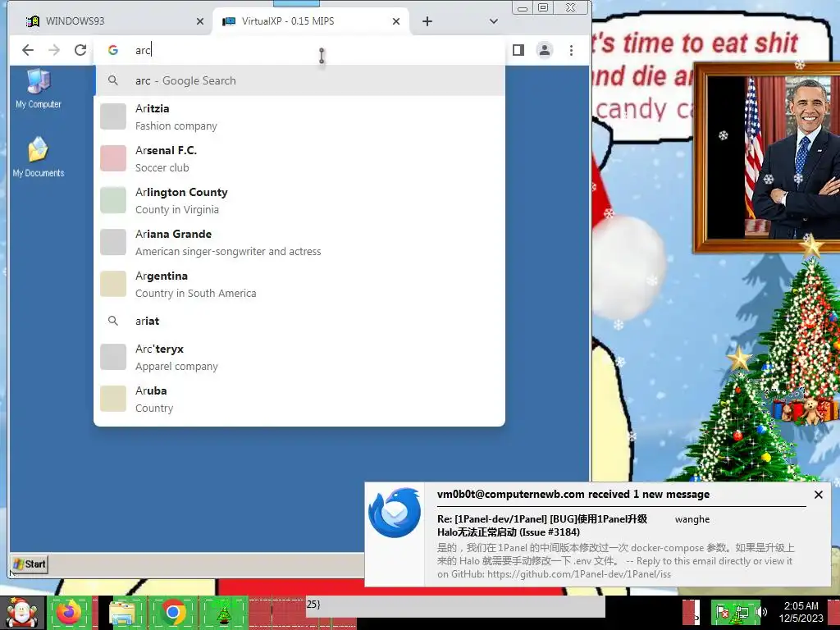Open the Chrome three-dot menu

click(x=571, y=50)
